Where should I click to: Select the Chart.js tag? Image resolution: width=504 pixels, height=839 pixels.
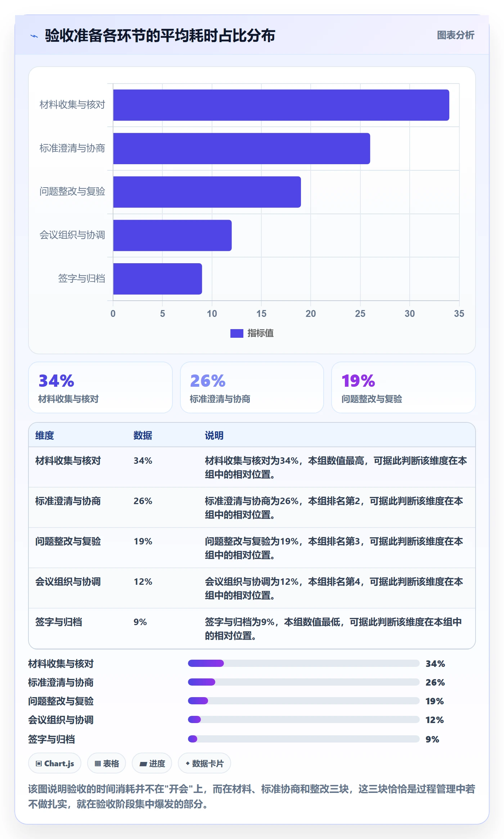pos(55,763)
